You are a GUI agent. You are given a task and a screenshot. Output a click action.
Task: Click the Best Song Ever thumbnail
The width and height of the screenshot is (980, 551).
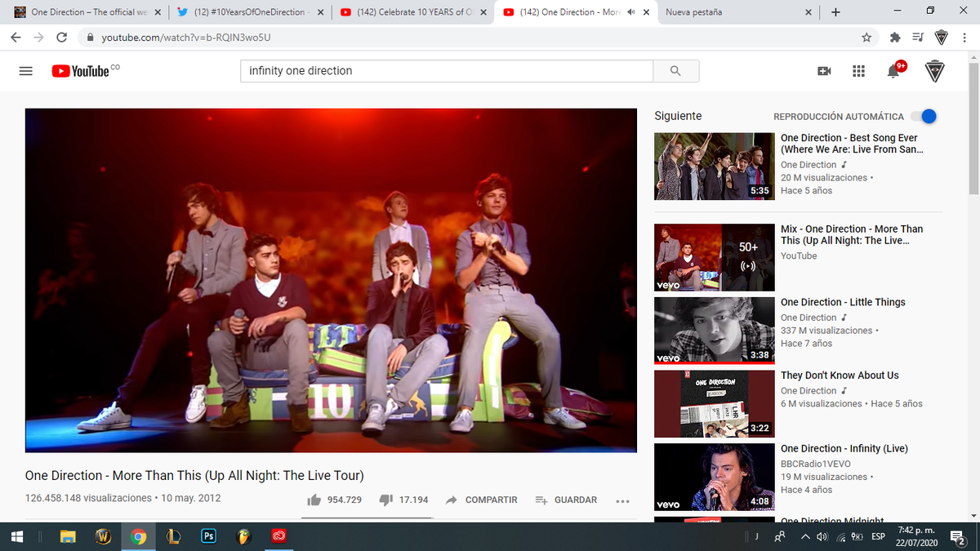[715, 167]
